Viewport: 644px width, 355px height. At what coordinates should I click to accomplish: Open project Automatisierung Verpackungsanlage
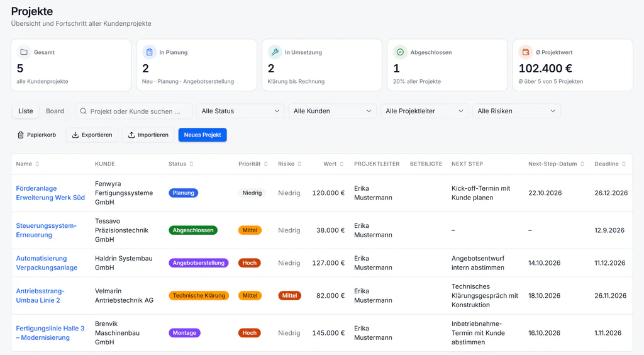[47, 263]
